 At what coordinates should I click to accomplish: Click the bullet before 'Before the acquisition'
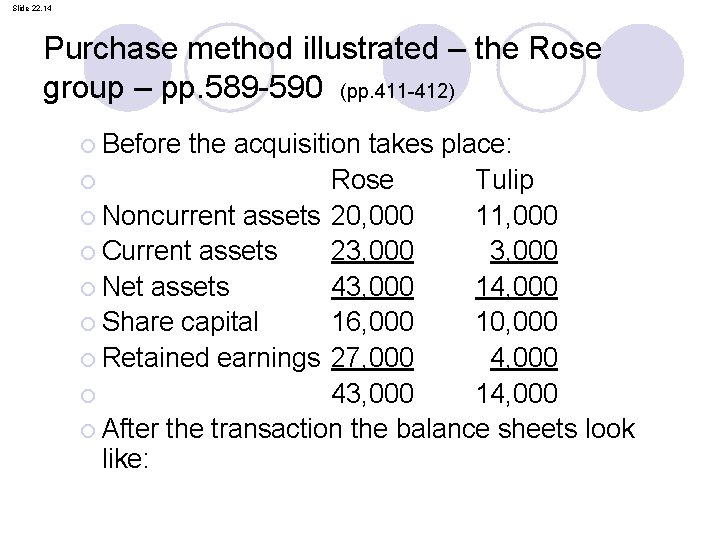(x=88, y=146)
